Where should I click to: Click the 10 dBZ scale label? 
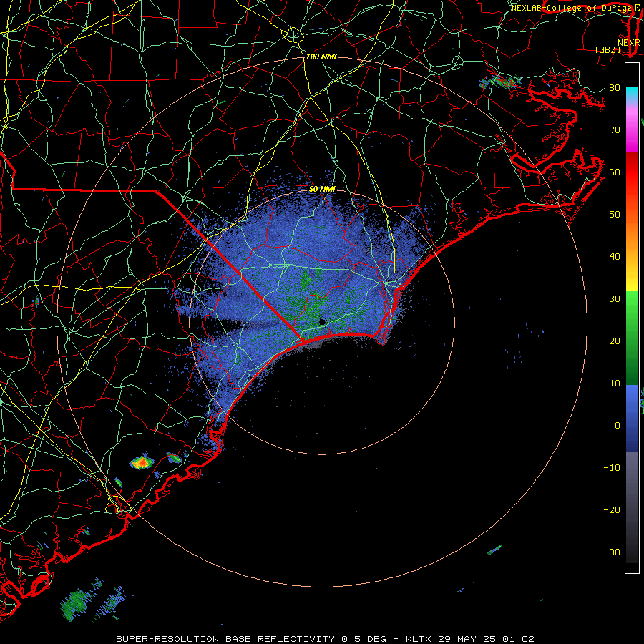coord(615,384)
